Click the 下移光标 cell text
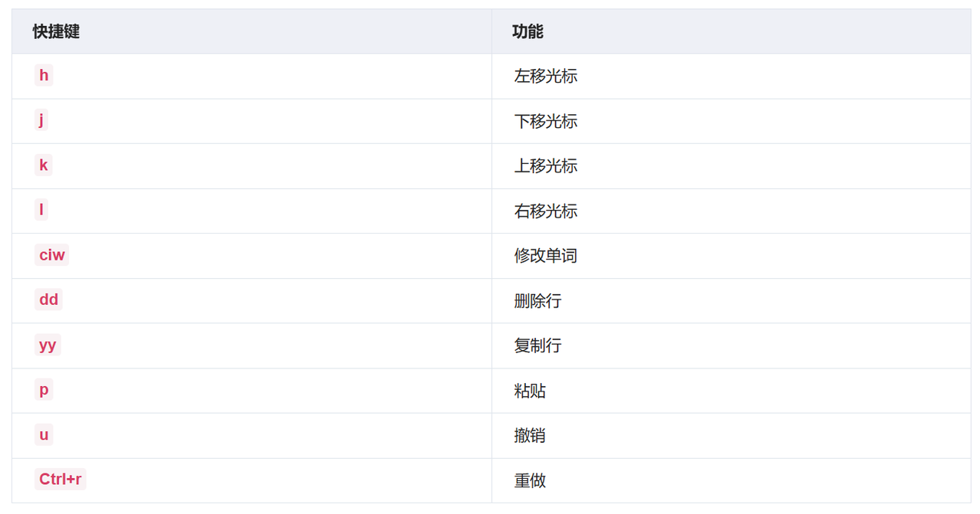 pos(546,121)
